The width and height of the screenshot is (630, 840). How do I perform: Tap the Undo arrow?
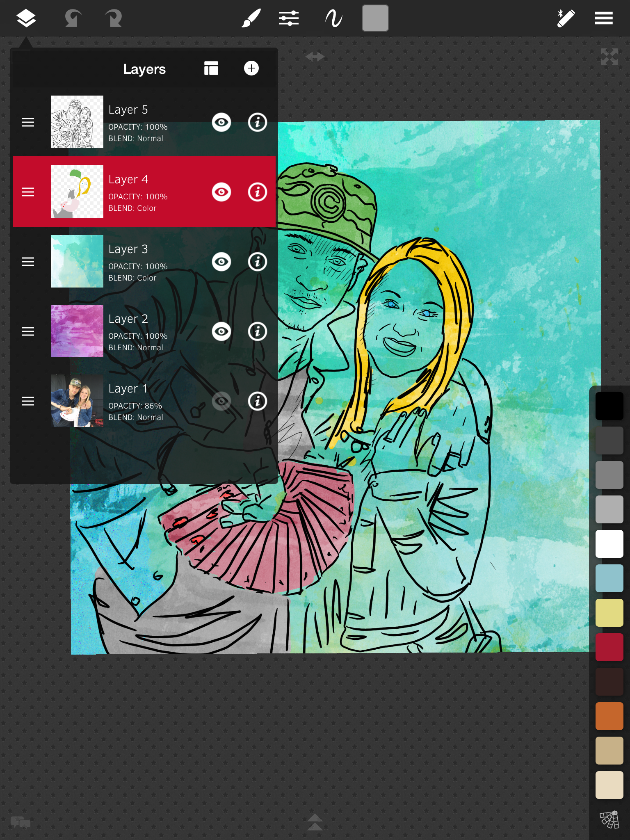pyautogui.click(x=73, y=18)
